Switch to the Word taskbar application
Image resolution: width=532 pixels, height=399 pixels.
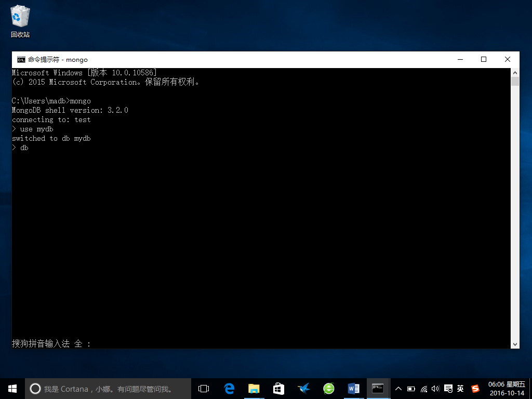pos(353,389)
